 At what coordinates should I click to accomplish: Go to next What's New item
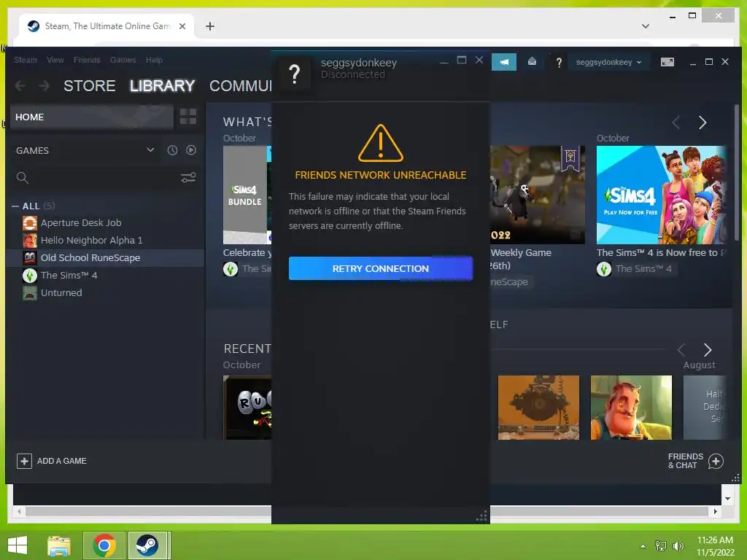click(703, 122)
